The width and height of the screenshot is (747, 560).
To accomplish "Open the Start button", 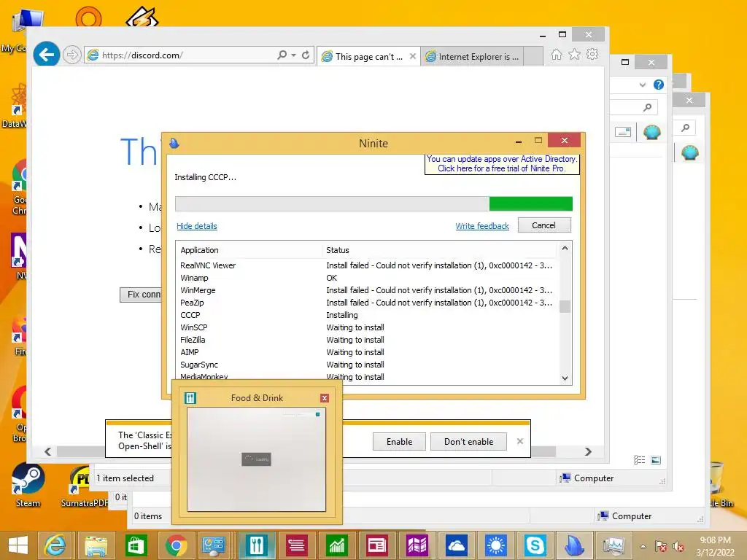I will 18,545.
